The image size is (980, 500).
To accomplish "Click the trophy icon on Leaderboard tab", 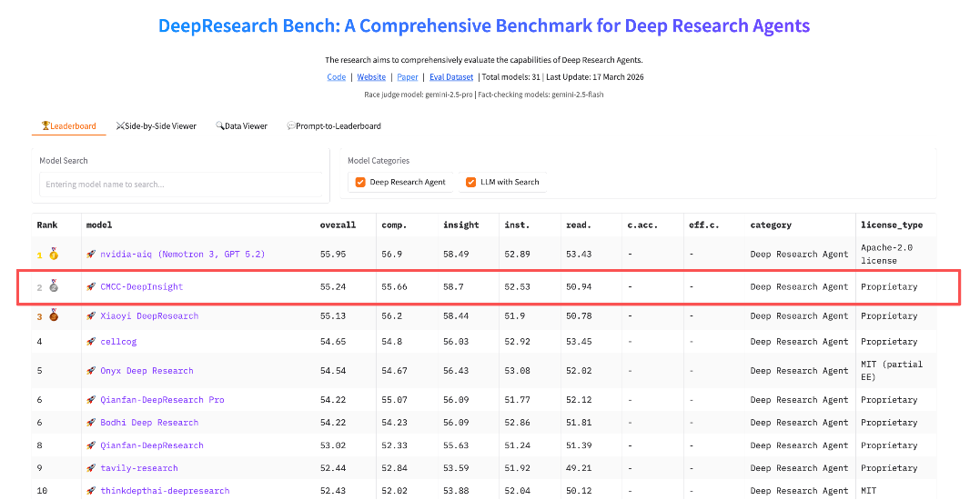I will pos(45,126).
